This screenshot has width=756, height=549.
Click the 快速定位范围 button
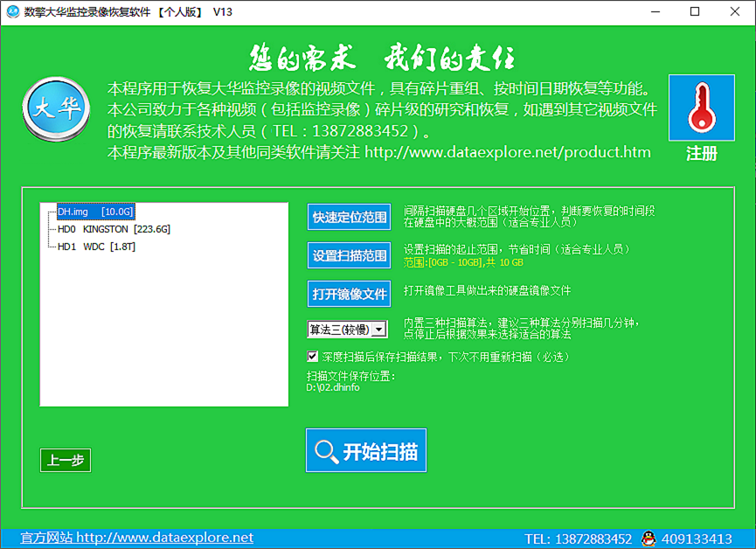pyautogui.click(x=349, y=217)
